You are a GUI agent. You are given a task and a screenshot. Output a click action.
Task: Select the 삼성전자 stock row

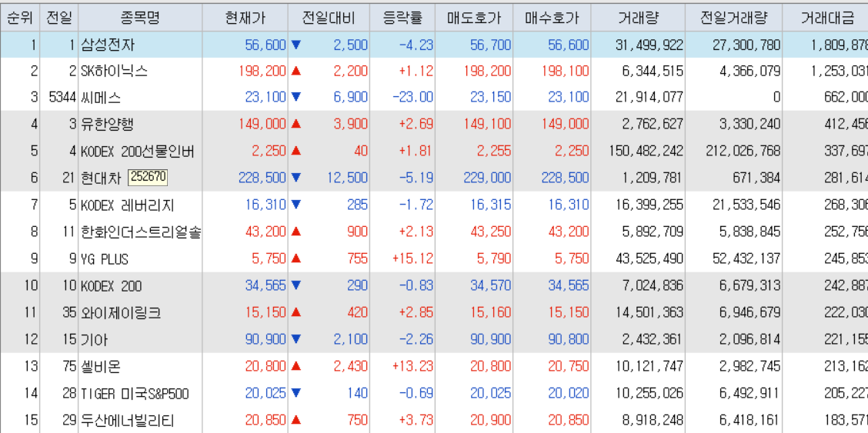(x=434, y=45)
